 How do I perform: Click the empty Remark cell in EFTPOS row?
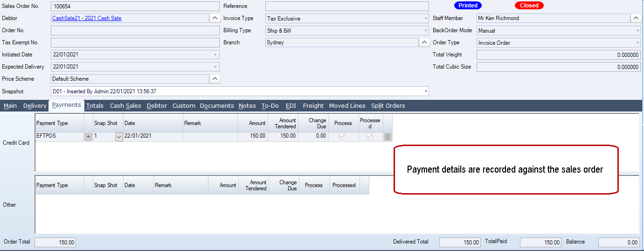[x=210, y=137]
